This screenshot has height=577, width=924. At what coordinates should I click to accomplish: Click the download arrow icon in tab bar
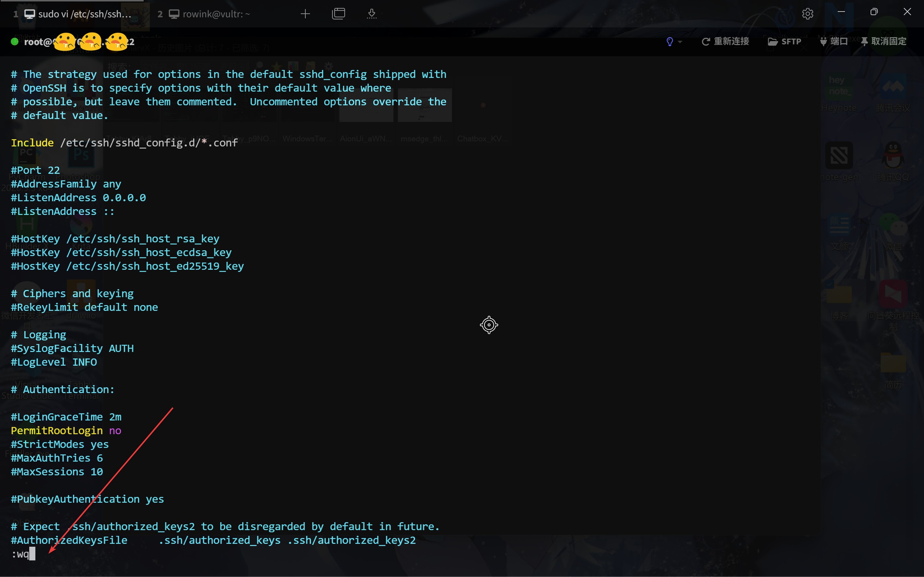click(x=371, y=14)
